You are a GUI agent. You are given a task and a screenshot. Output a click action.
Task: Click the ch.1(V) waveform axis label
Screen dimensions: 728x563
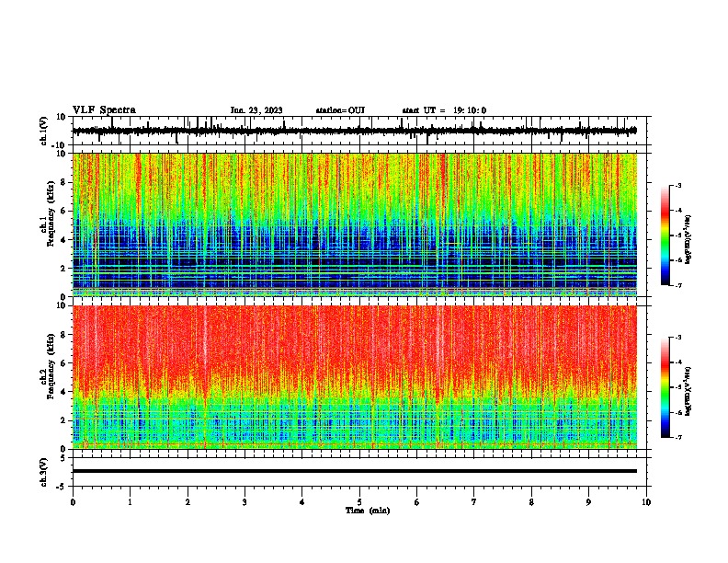44,131
